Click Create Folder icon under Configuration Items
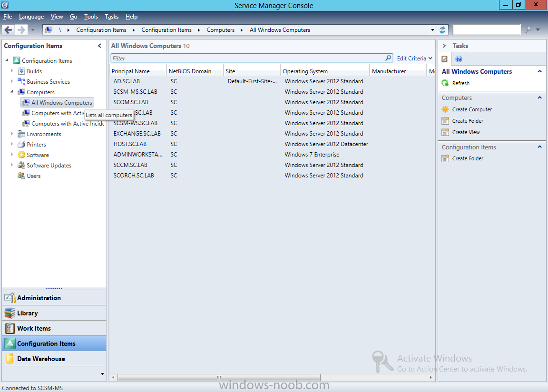The height and width of the screenshot is (392, 548). pos(445,158)
